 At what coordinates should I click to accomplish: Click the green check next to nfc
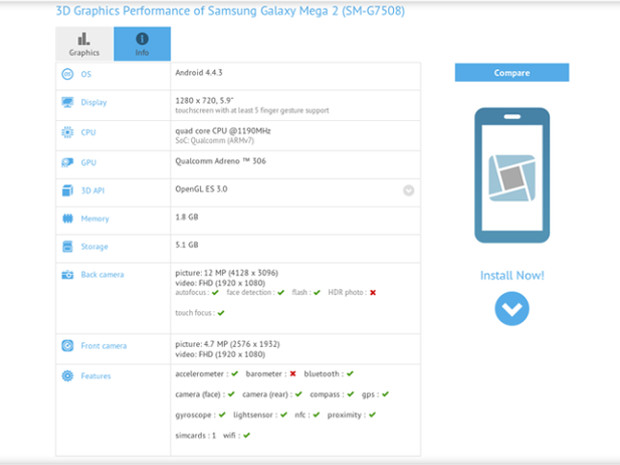pos(316,415)
